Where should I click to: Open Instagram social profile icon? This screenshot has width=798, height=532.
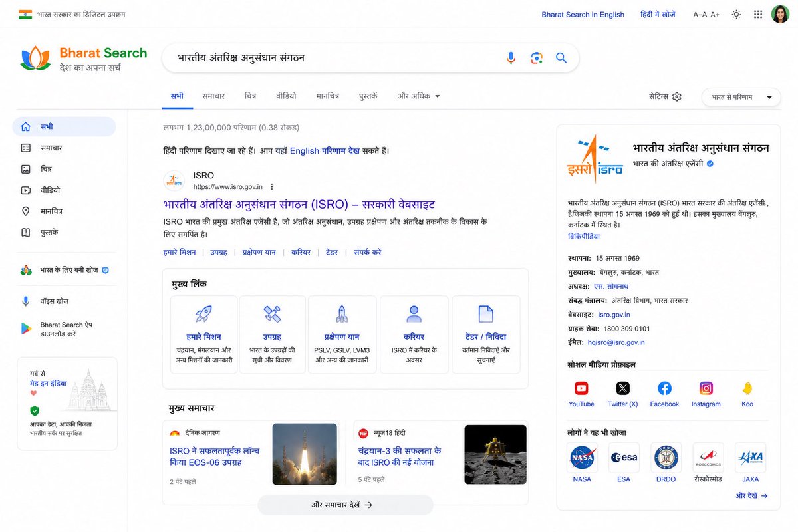(706, 388)
